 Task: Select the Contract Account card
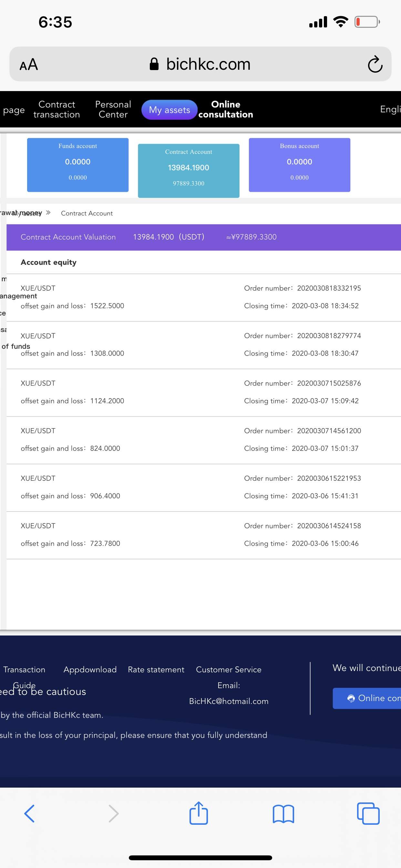[188, 170]
